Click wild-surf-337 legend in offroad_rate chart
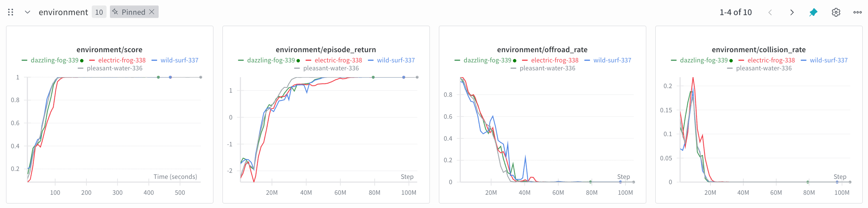The height and width of the screenshot is (208, 868). click(x=612, y=60)
